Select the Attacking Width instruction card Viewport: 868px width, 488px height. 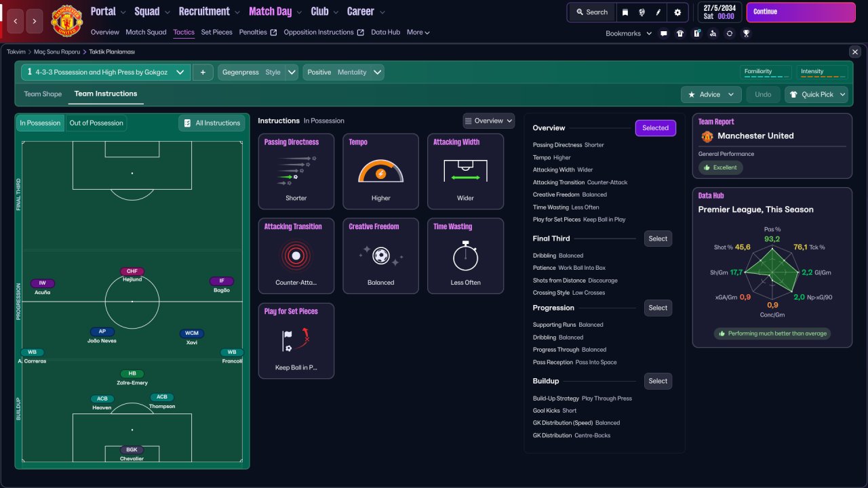coord(466,171)
